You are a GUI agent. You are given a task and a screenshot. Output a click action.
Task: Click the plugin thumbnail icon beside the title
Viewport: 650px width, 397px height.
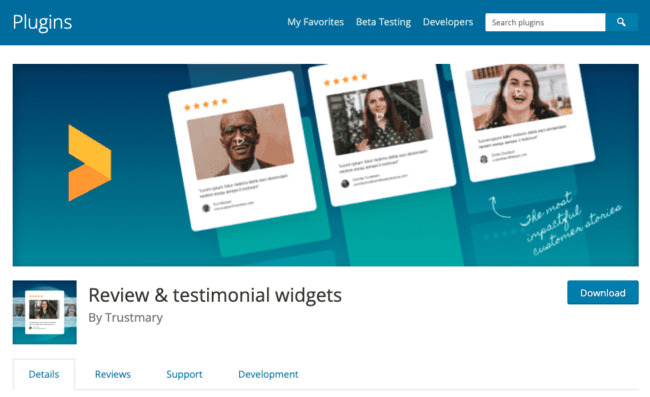click(x=45, y=312)
